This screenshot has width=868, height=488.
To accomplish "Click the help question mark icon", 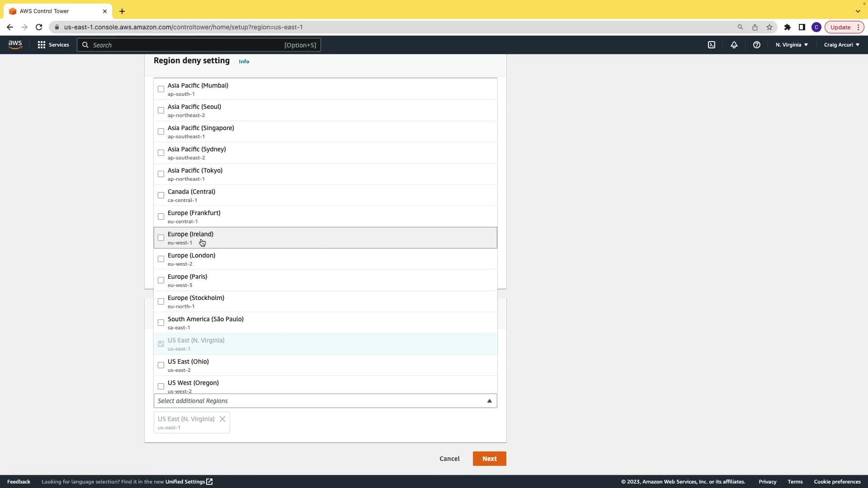I will 757,45.
